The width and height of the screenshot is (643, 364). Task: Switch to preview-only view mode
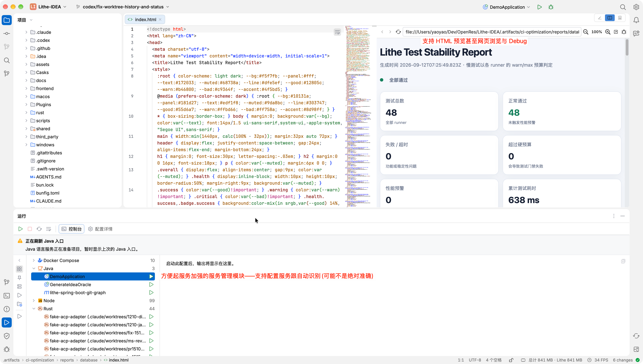620,18
